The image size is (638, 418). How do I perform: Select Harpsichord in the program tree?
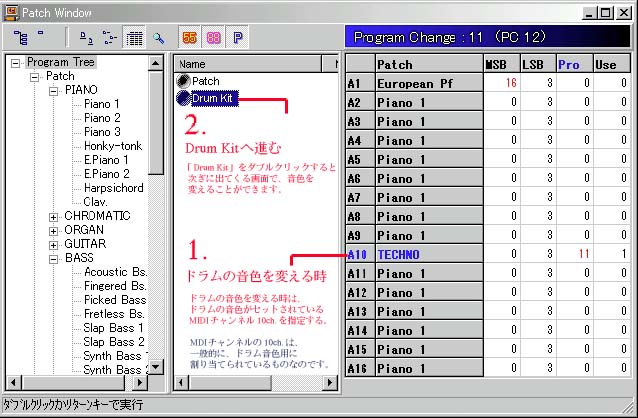pos(113,188)
